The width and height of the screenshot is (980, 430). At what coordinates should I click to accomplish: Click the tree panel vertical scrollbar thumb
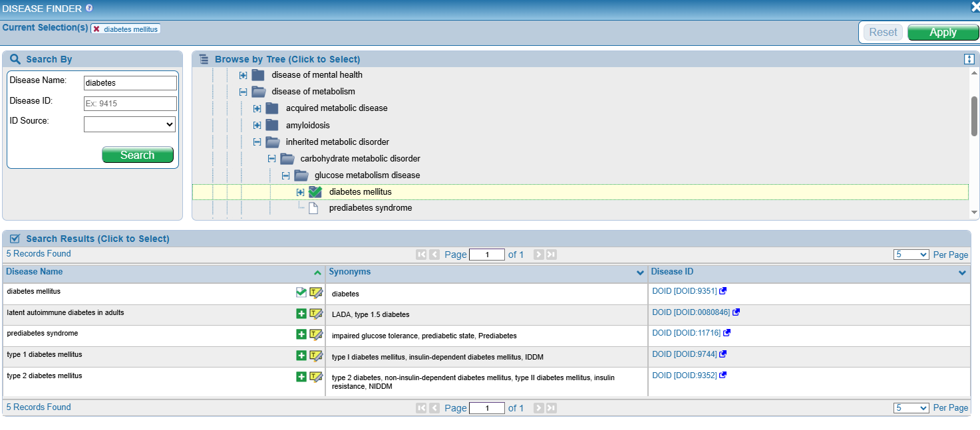click(974, 116)
